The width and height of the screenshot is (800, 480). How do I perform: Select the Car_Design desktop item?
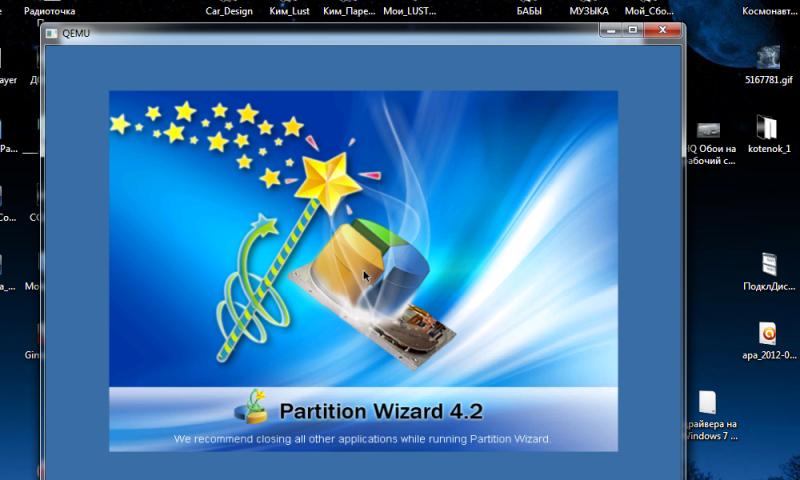pyautogui.click(x=227, y=11)
